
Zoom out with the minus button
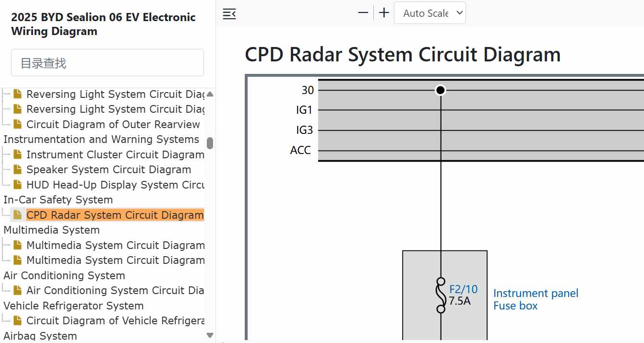[x=363, y=13]
